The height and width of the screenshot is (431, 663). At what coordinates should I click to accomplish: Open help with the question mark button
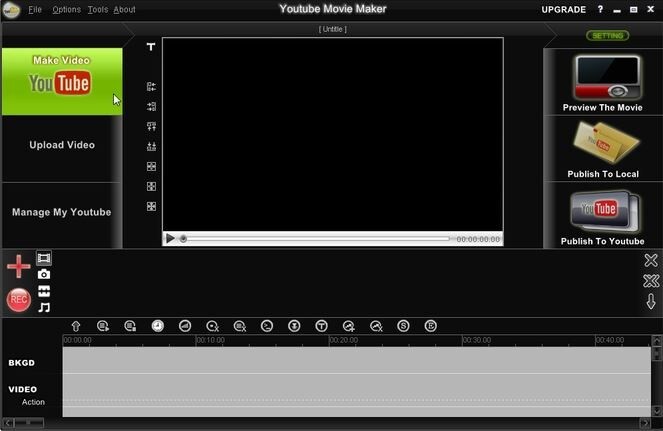tap(600, 9)
